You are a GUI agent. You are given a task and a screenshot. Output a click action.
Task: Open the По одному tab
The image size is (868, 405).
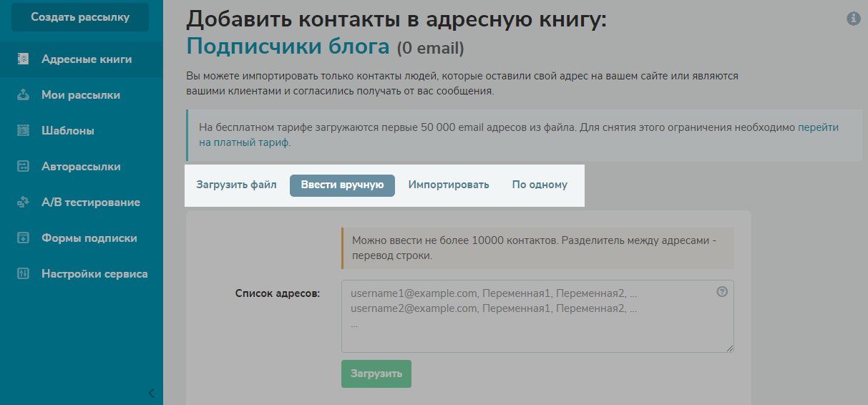pyautogui.click(x=540, y=185)
